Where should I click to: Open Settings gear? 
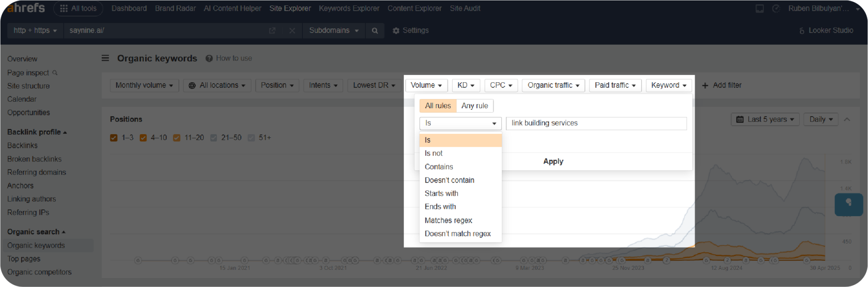(x=410, y=31)
